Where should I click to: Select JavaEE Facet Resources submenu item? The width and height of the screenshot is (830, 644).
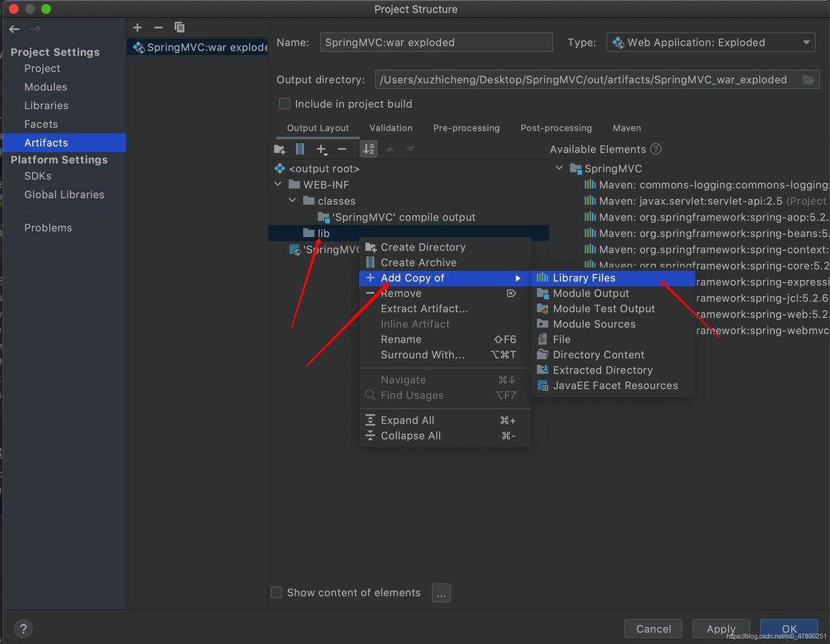[613, 386]
